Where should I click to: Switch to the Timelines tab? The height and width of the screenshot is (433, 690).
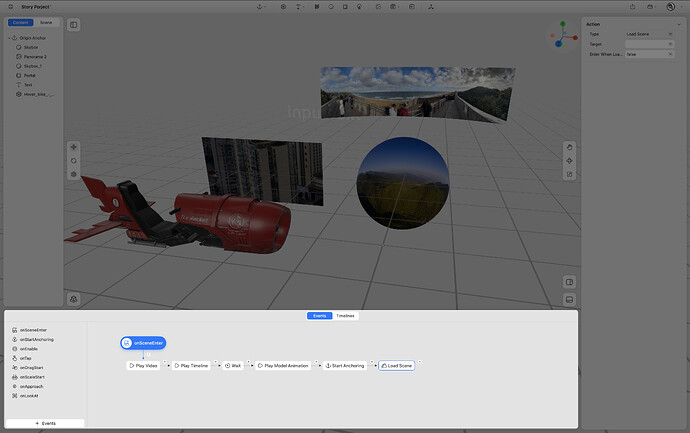(345, 315)
